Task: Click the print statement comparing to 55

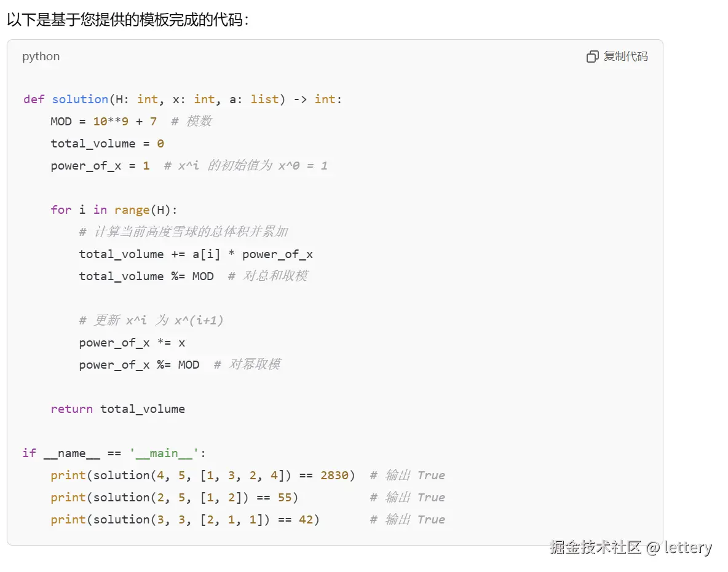Action: [175, 498]
